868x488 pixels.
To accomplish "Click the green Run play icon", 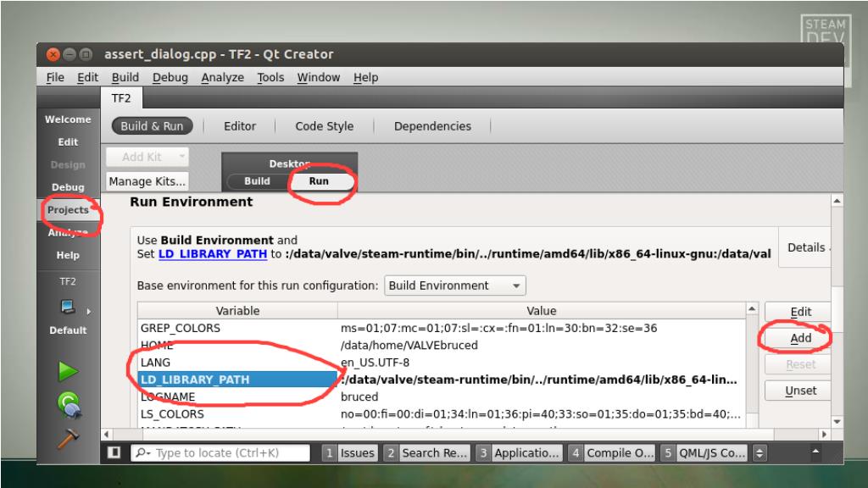I will pyautogui.click(x=68, y=371).
